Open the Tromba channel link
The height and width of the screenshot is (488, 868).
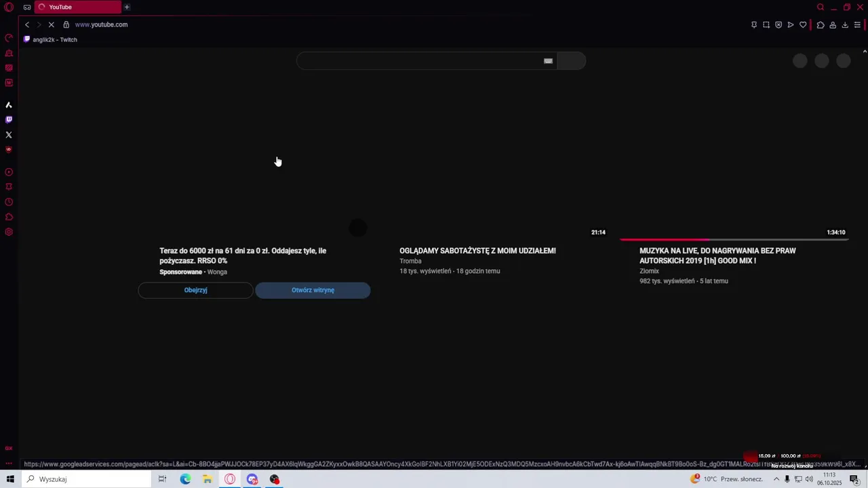tap(410, 261)
